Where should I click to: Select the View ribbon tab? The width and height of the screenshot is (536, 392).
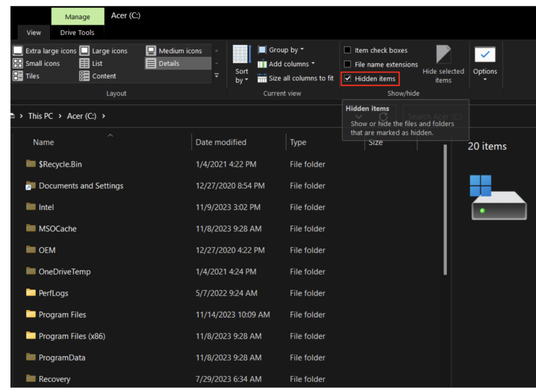click(x=33, y=32)
